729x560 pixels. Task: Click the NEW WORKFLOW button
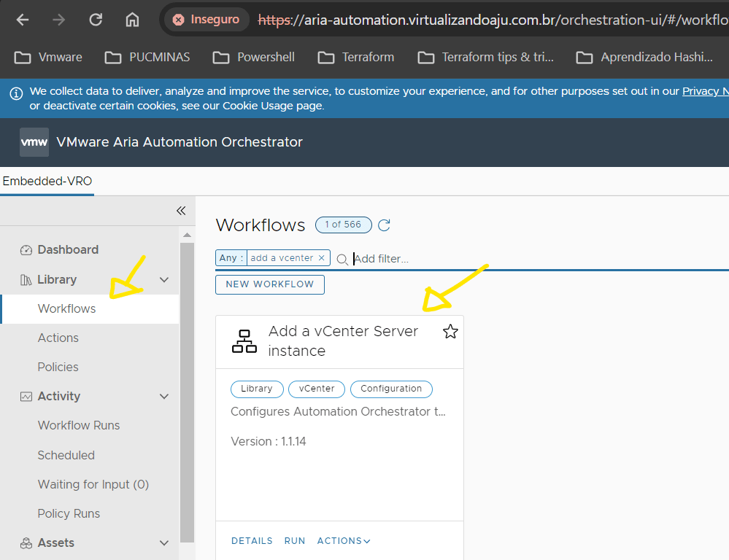269,284
